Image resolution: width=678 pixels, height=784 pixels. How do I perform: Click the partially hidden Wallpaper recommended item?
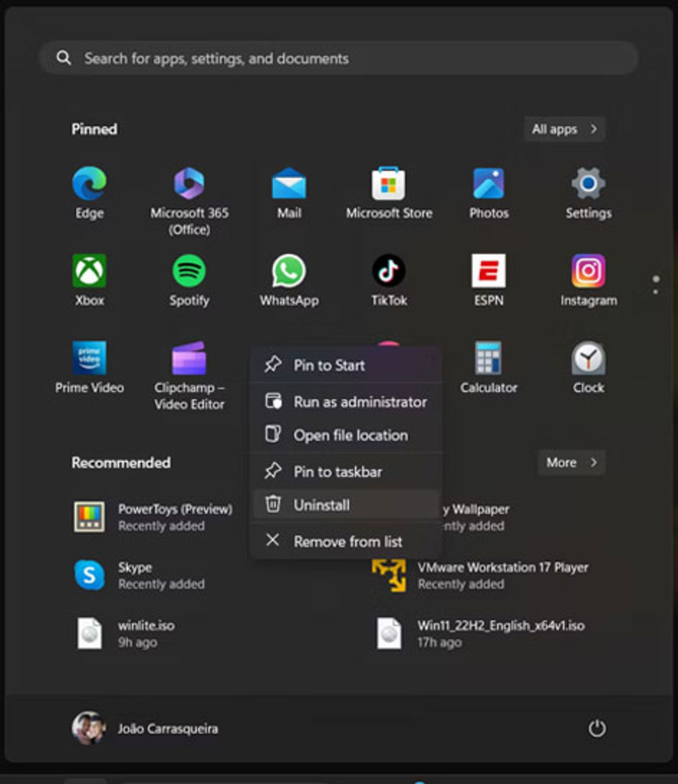coord(476,517)
